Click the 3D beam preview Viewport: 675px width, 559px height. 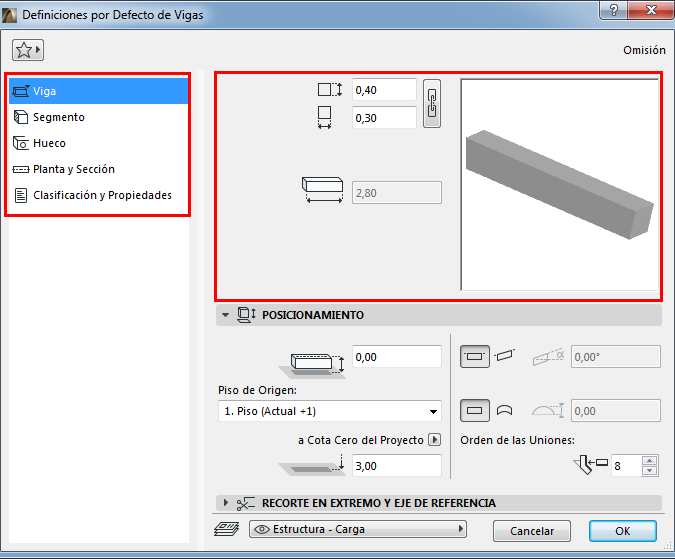pos(560,185)
